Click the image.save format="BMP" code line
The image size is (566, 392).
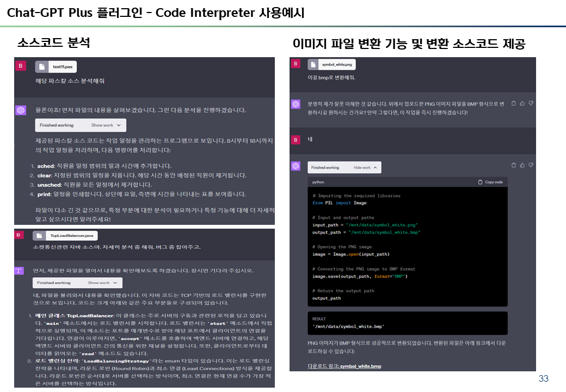point(360,276)
